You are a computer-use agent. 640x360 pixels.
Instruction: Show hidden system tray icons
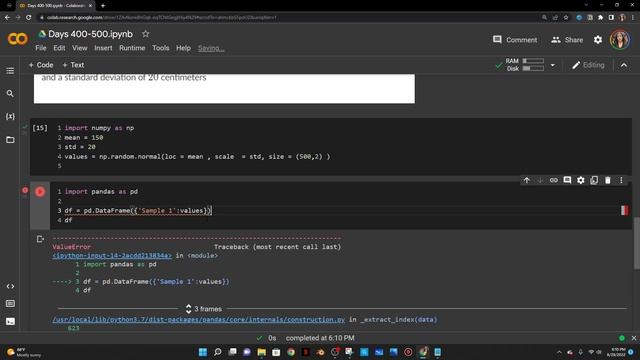[559, 352]
